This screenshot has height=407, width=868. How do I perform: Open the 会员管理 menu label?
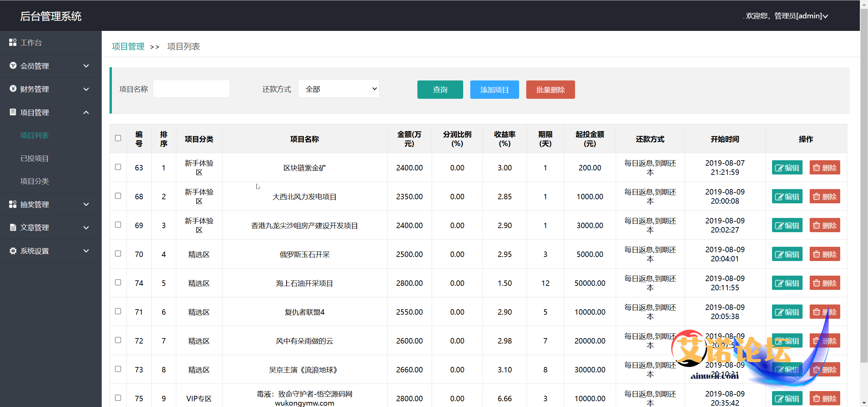(35, 66)
